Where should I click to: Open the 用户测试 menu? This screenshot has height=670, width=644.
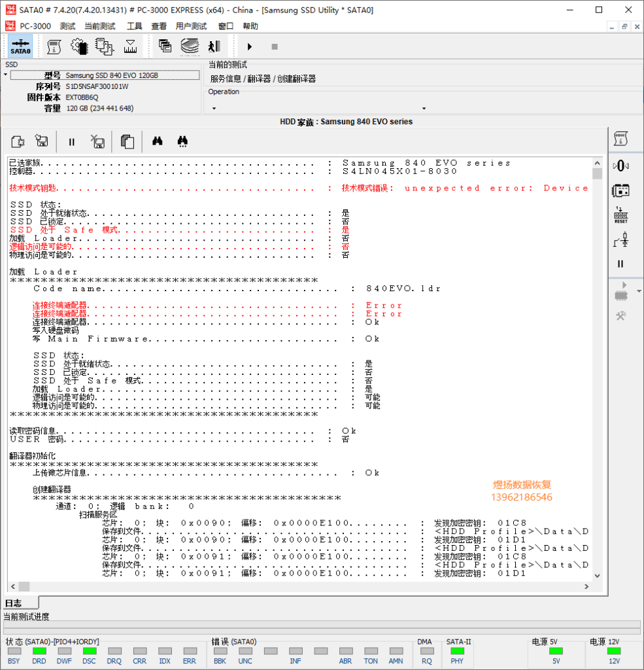[192, 26]
